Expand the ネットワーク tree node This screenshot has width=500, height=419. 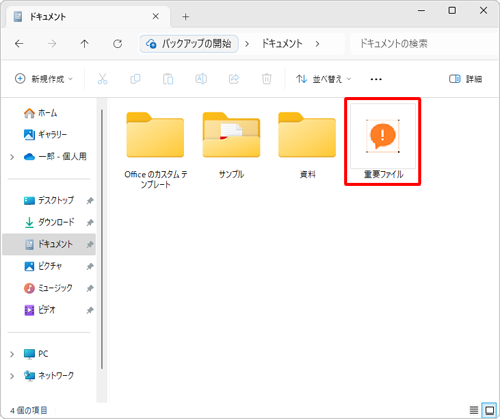(x=12, y=376)
